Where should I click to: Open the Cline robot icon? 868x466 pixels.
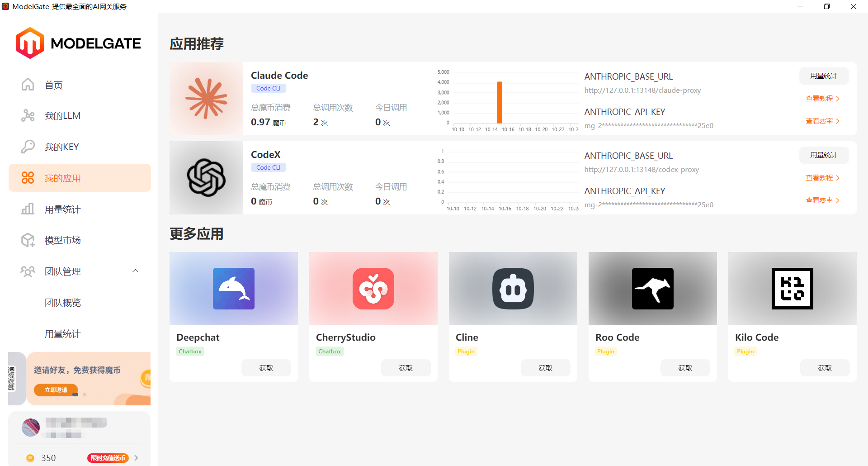513,289
